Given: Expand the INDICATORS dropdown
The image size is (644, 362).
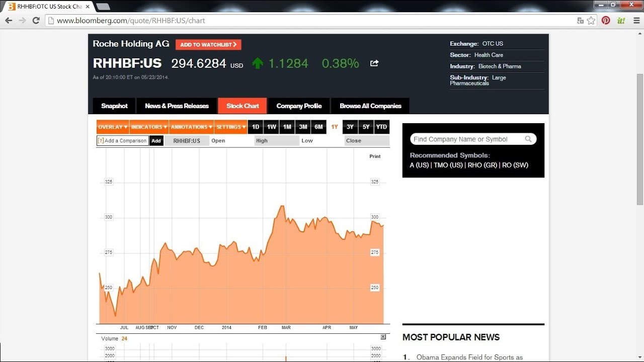Looking at the screenshot, I should pos(149,127).
